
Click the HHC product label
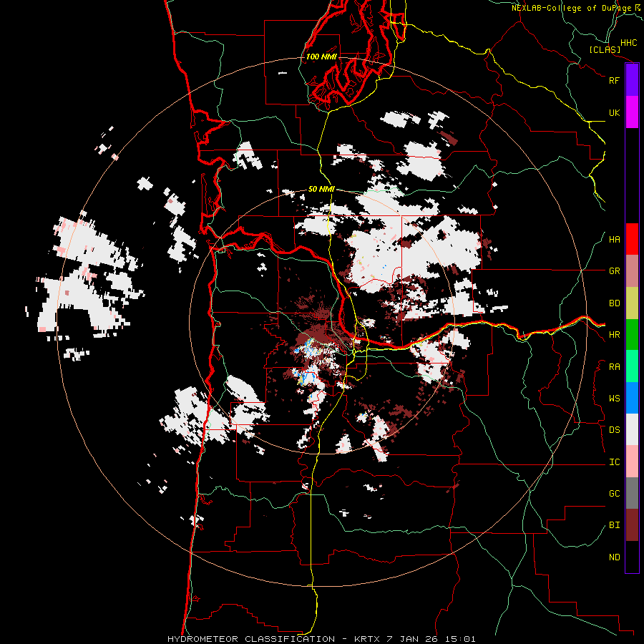[628, 43]
